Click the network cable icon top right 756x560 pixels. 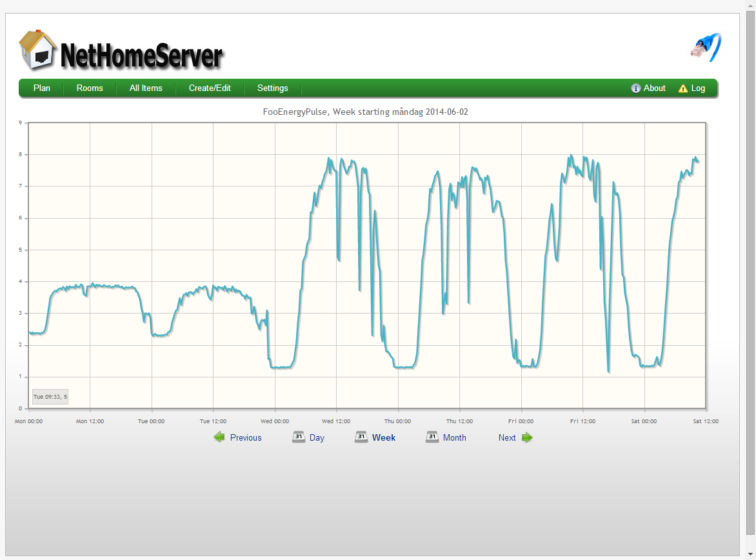point(706,46)
